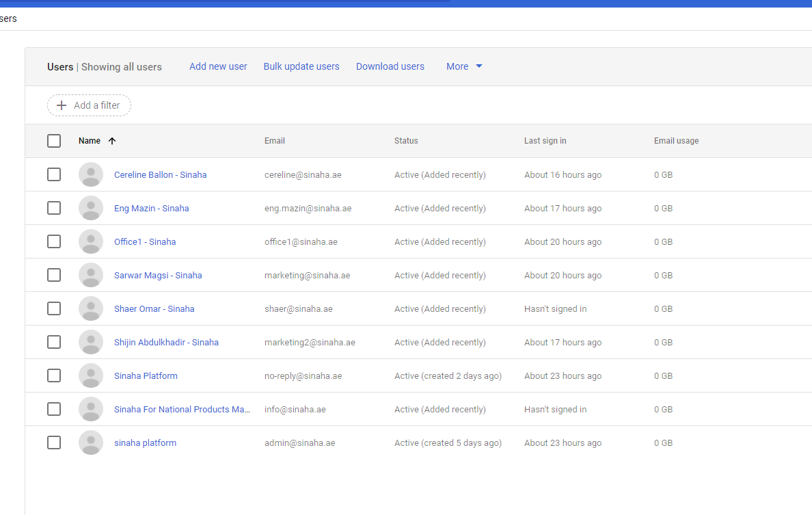Click 0 GB usage for Cereline Ballon
The width and height of the screenshot is (812, 515).
point(663,174)
